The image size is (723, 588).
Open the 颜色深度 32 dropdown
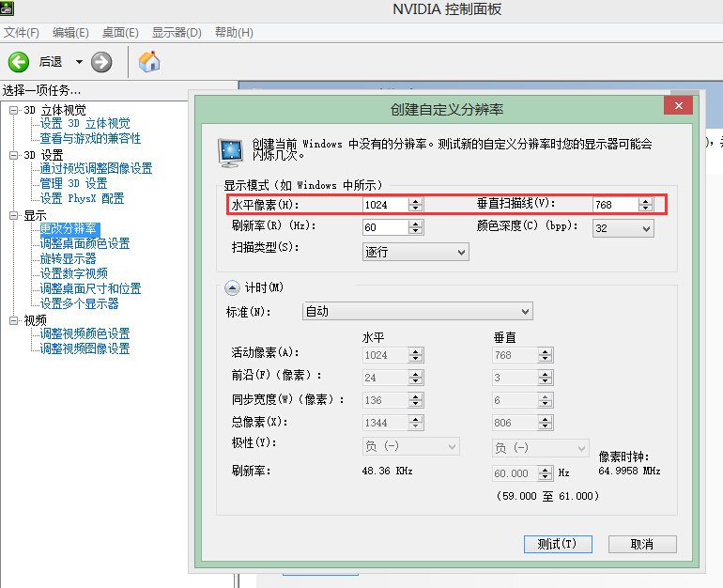click(x=623, y=228)
